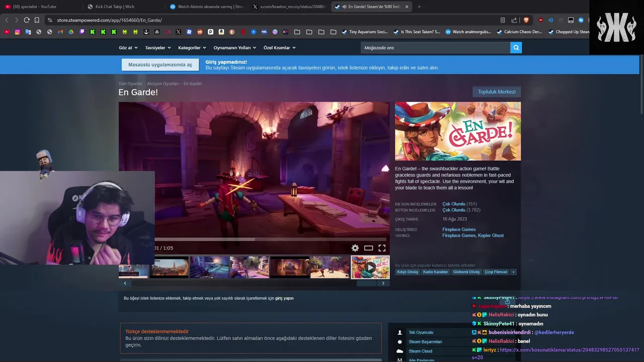This screenshot has width=644, height=362.
Task: Click the thumbnail strip horizontal scrollbar
Action: click(254, 283)
